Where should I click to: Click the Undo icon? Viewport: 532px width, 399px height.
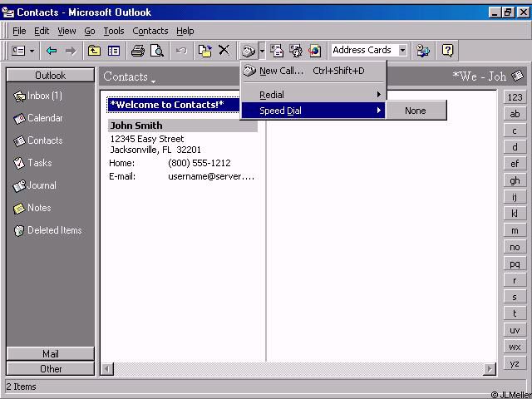181,51
